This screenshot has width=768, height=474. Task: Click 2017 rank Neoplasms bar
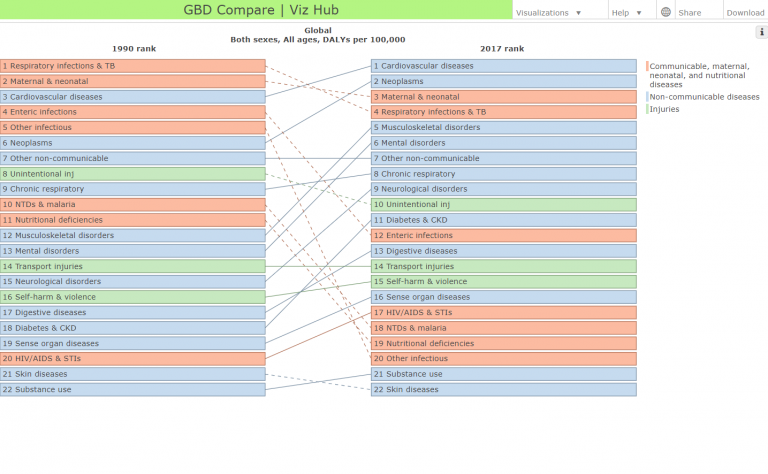tap(503, 82)
